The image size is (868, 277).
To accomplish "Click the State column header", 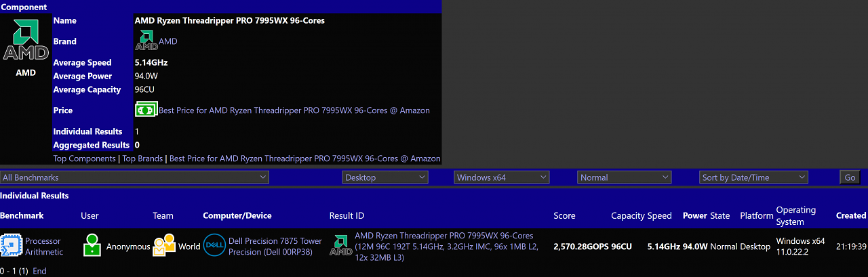I will (719, 216).
